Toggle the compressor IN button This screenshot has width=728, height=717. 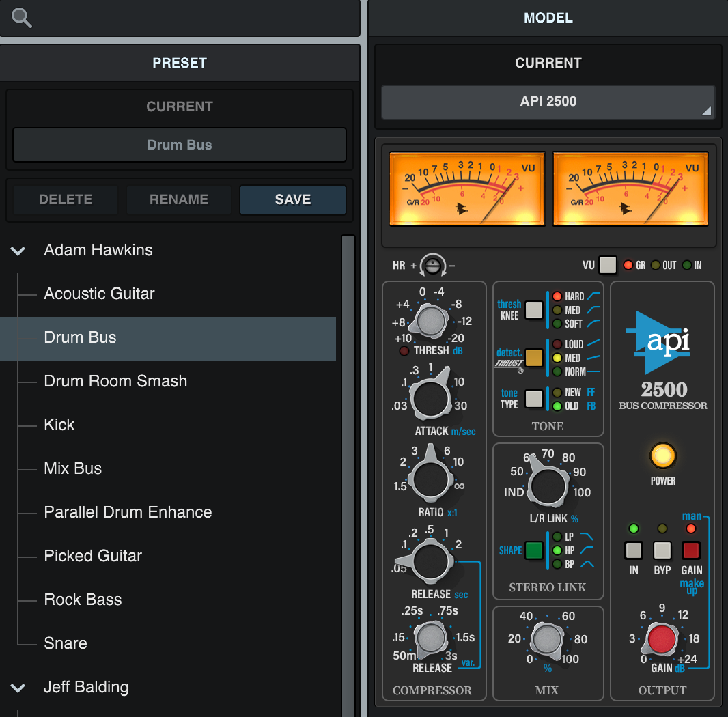pos(634,550)
